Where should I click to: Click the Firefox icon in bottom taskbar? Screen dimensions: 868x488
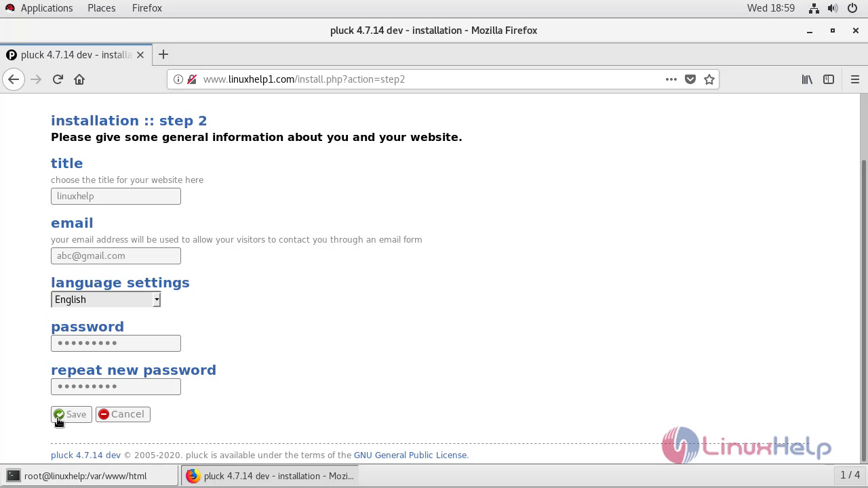pos(193,476)
